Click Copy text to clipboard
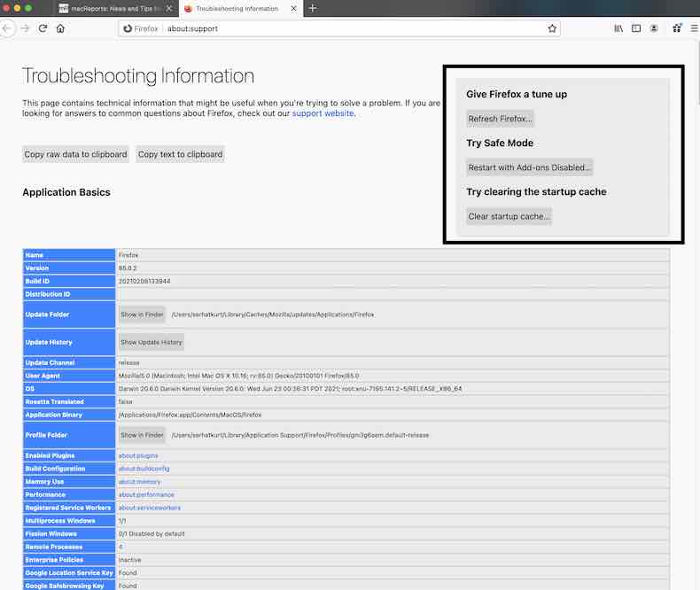 click(181, 154)
